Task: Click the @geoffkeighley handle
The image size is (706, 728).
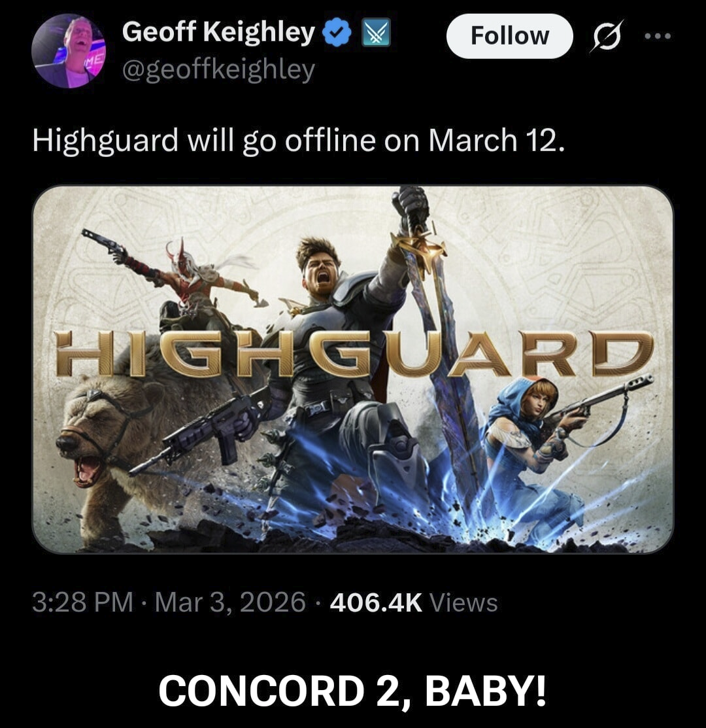Action: tap(218, 69)
